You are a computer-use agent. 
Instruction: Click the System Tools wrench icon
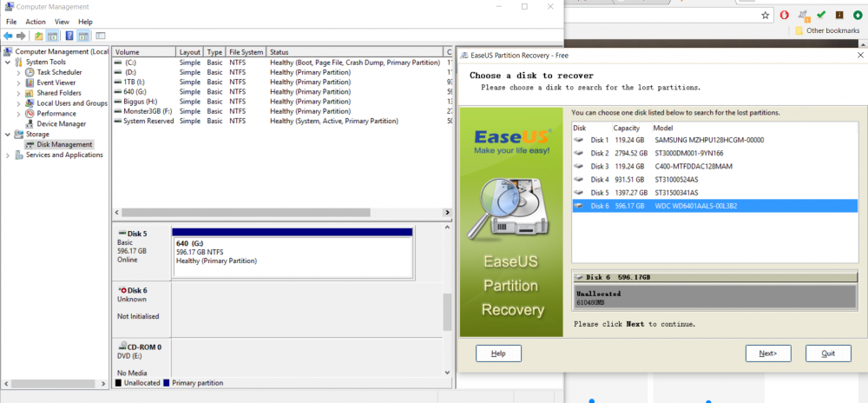(19, 62)
